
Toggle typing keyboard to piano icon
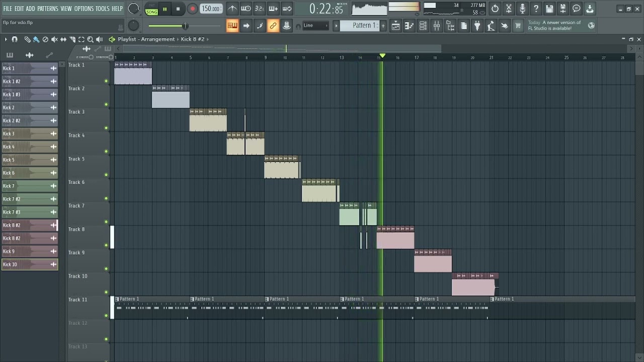pyautogui.click(x=232, y=26)
